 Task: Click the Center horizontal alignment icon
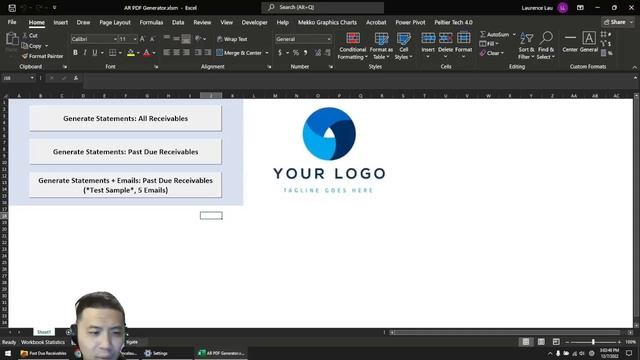pyautogui.click(x=176, y=53)
